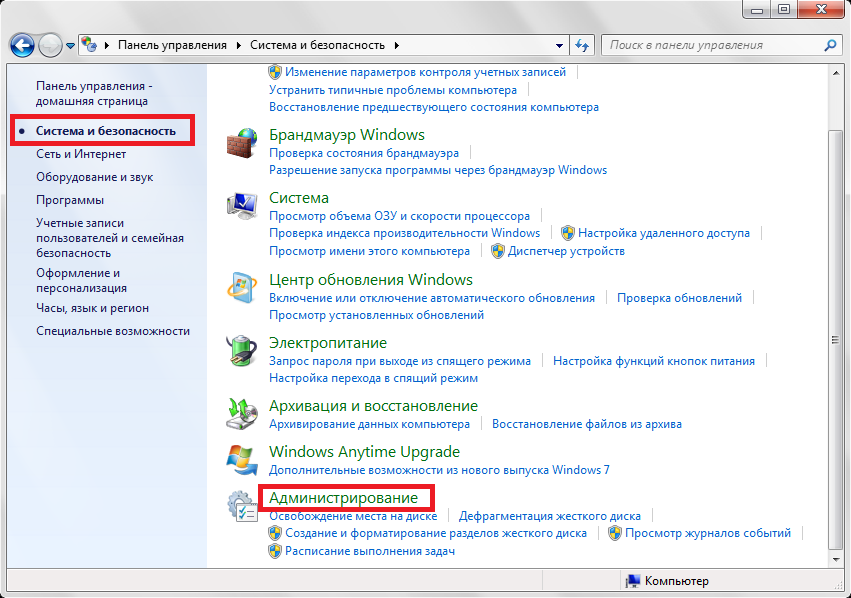Open Просмотр объема ОЗУ и скорости процессора
The image size is (851, 598).
(x=399, y=216)
